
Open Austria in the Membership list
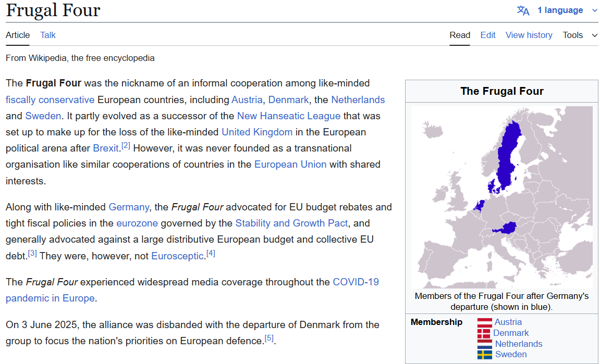coord(508,322)
